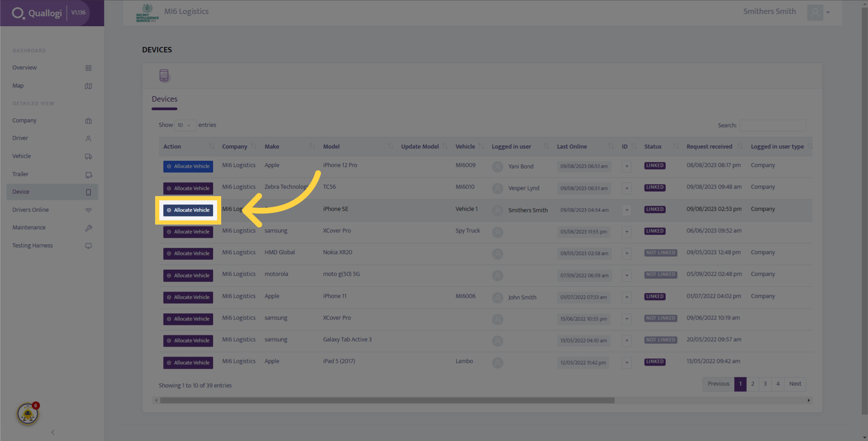Select the Maintenance wrench icon
The image size is (868, 441).
[88, 228]
